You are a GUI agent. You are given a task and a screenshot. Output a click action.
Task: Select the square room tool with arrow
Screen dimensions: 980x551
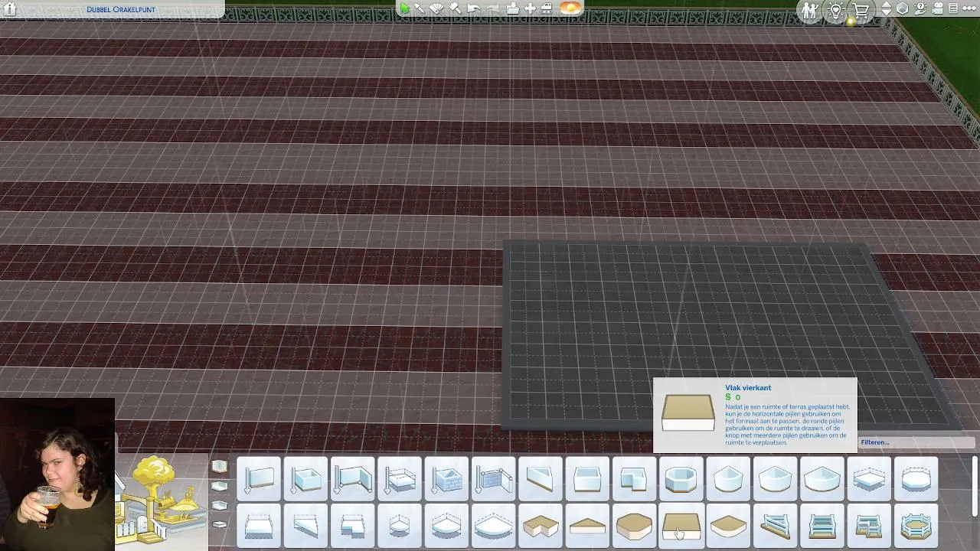[306, 479]
